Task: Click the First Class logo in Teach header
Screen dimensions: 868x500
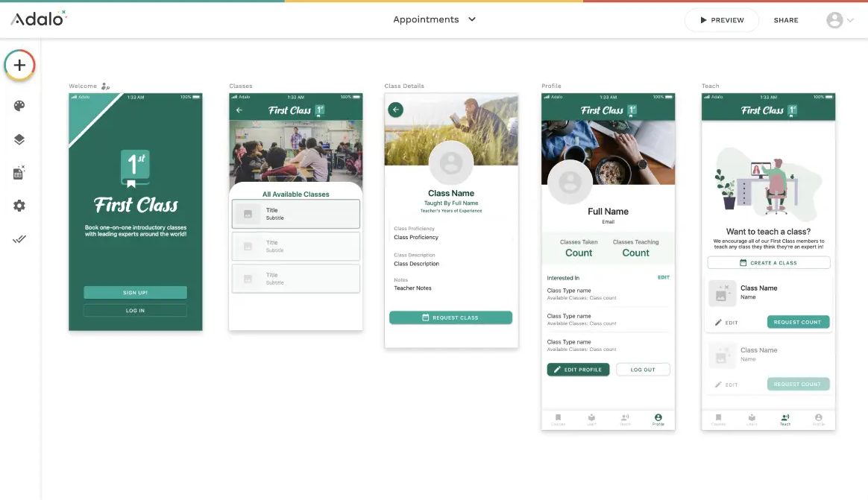Action: pos(768,110)
